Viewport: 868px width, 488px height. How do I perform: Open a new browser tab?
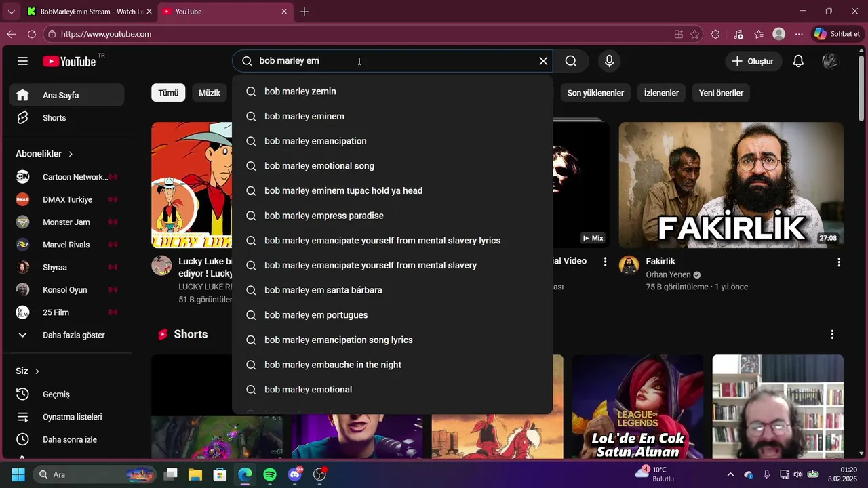tap(304, 12)
